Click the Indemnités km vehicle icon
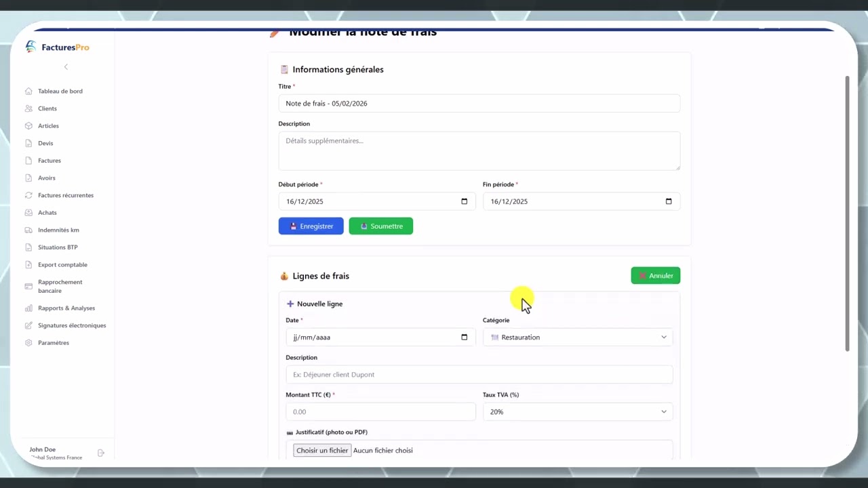Screen dimensions: 868x488 (x=28, y=230)
